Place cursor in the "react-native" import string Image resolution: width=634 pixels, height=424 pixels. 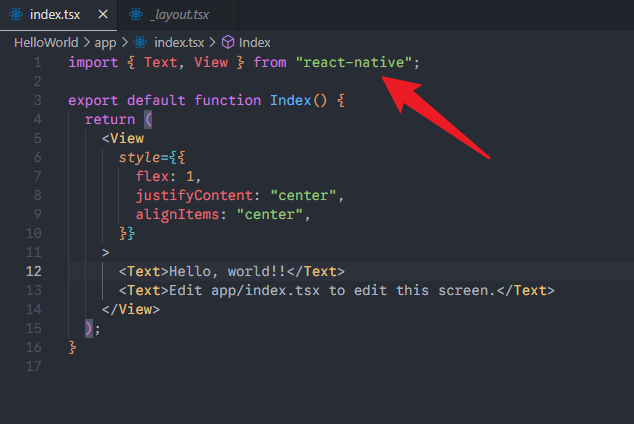(x=355, y=62)
